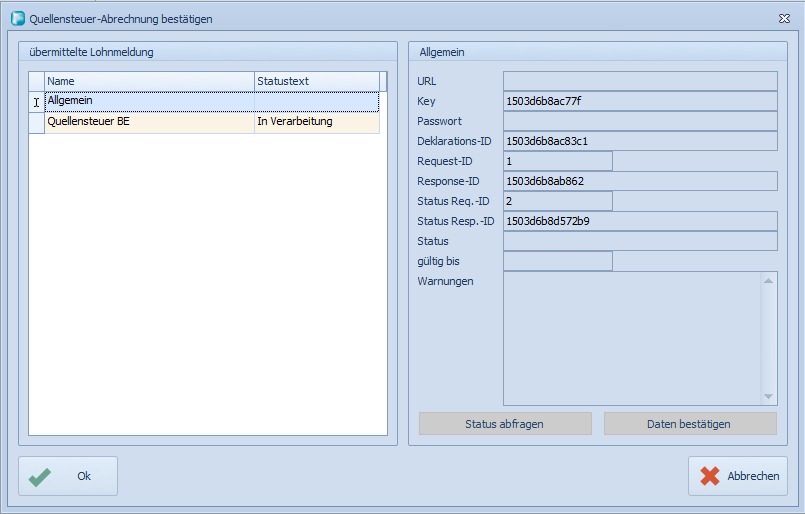Click the gültig bis field

(558, 261)
